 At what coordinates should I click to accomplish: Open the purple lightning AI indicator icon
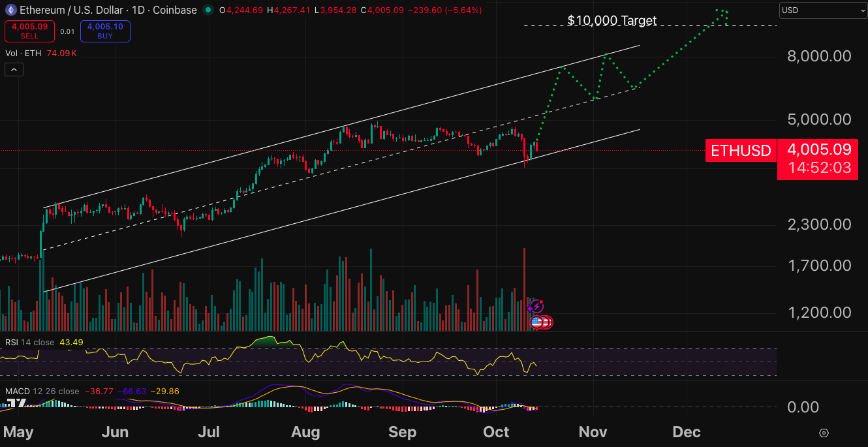pyautogui.click(x=536, y=305)
